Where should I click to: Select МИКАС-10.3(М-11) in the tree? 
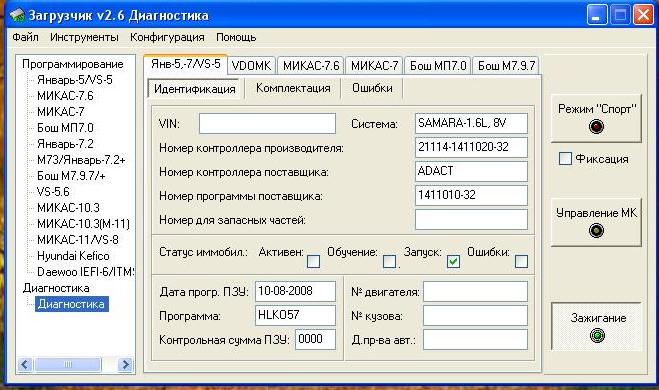(x=83, y=224)
